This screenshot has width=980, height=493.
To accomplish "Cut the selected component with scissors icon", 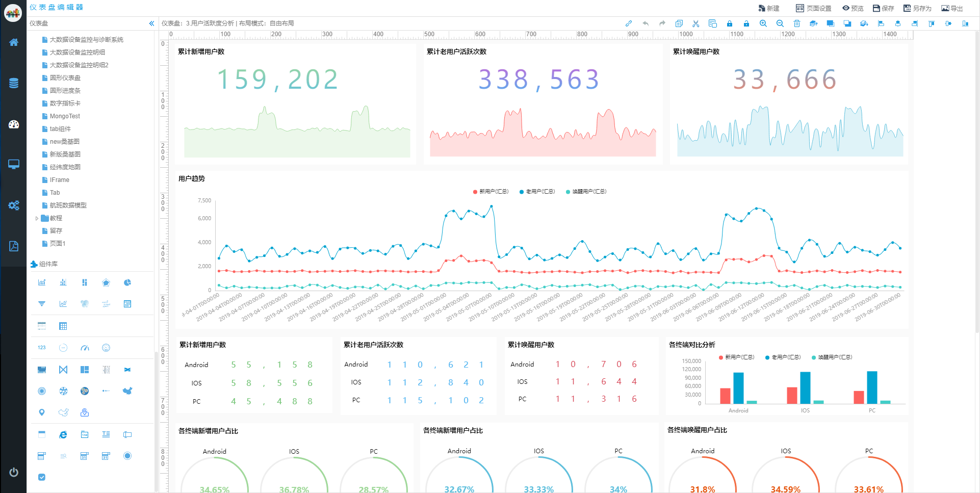I will click(696, 23).
